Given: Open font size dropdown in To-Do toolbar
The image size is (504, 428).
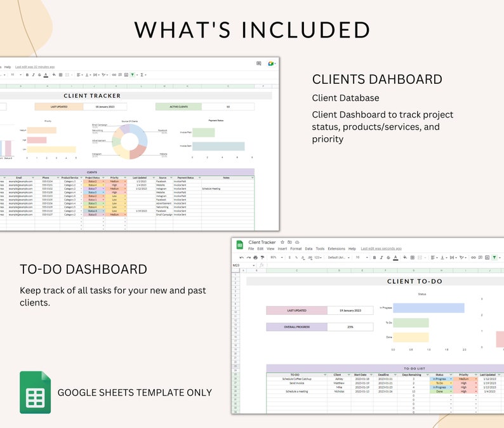Looking at the screenshot, I should point(362,258).
